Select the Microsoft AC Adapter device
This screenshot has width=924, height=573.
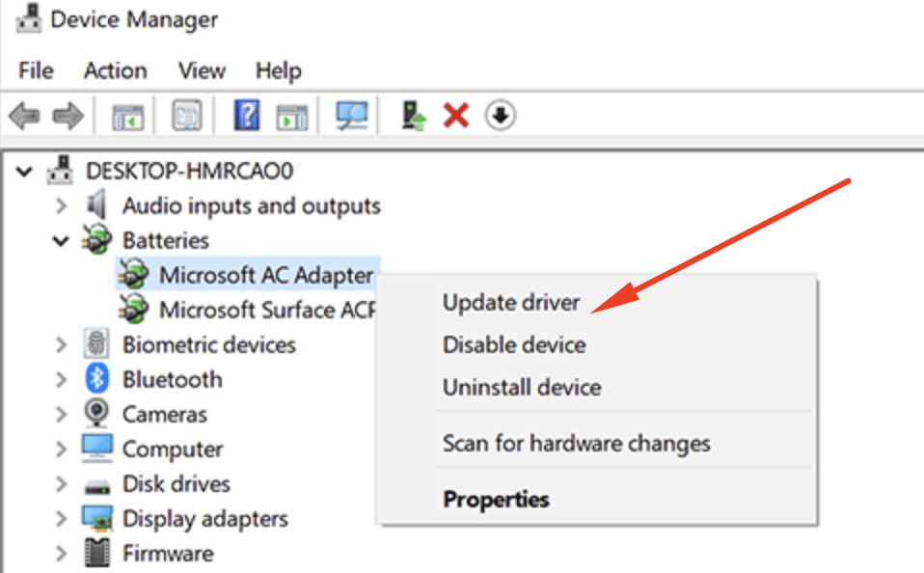pyautogui.click(x=266, y=275)
